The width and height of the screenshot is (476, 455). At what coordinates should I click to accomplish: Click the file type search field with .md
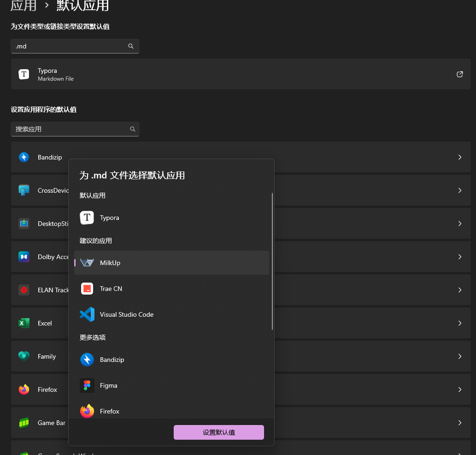pyautogui.click(x=75, y=46)
